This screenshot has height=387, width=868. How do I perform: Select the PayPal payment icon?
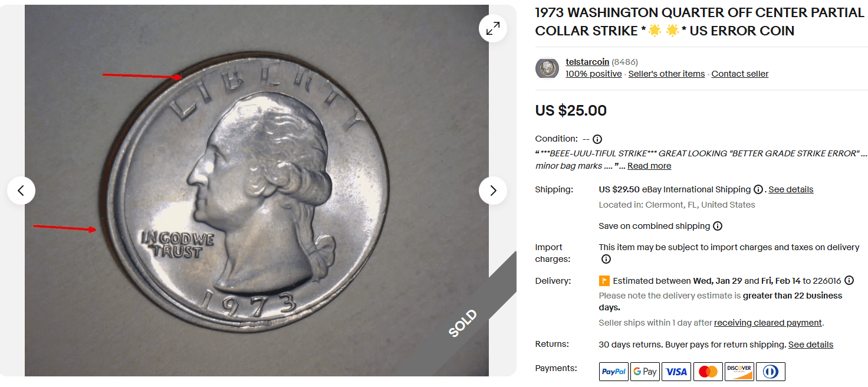(x=613, y=371)
